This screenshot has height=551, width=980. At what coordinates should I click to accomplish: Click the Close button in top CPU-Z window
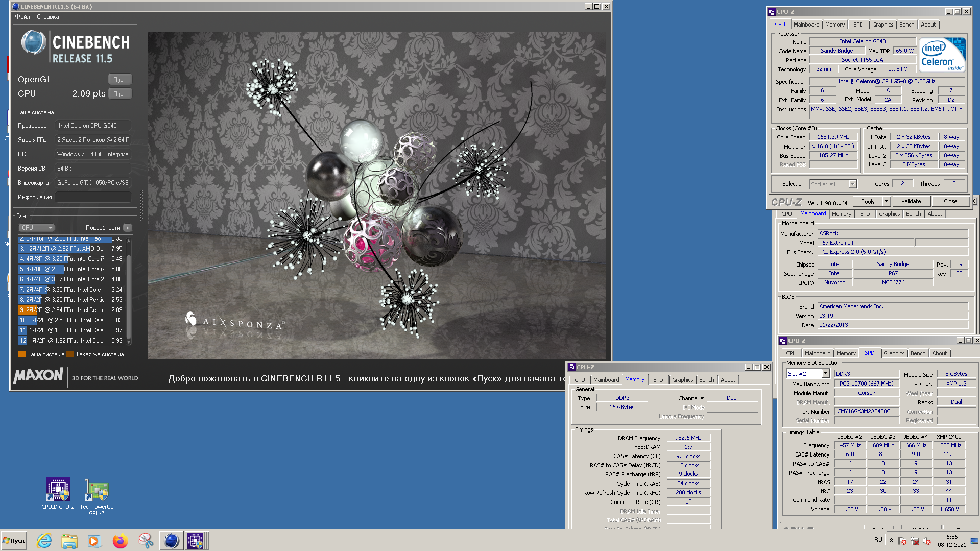coord(950,201)
